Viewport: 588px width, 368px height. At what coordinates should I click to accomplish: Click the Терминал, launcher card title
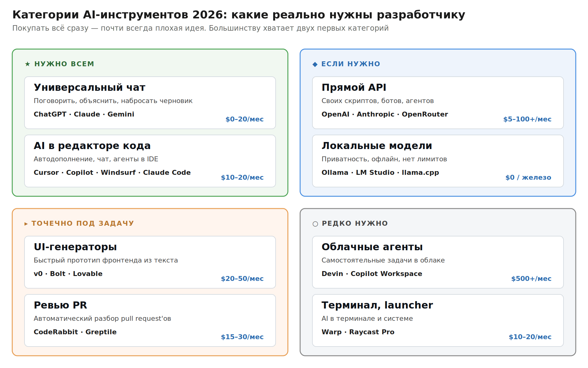point(377,305)
